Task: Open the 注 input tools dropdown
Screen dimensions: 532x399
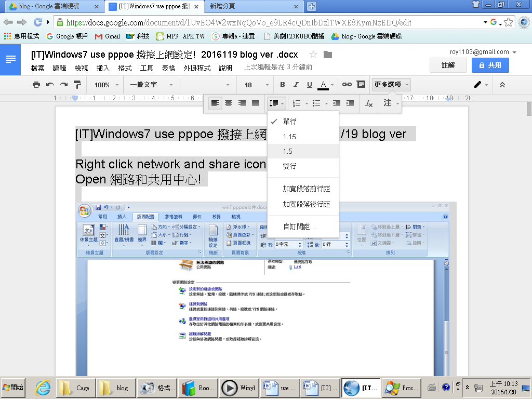Action: tap(391, 103)
